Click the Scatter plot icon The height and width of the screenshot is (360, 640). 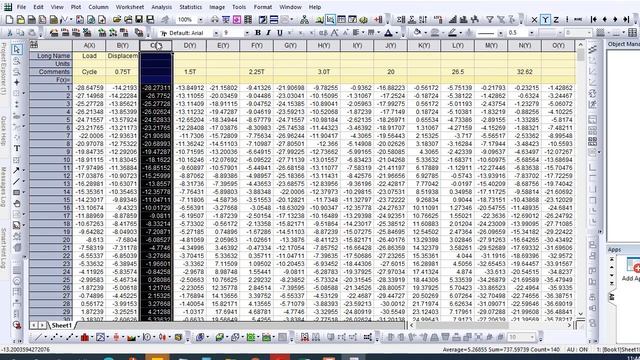coord(53,337)
